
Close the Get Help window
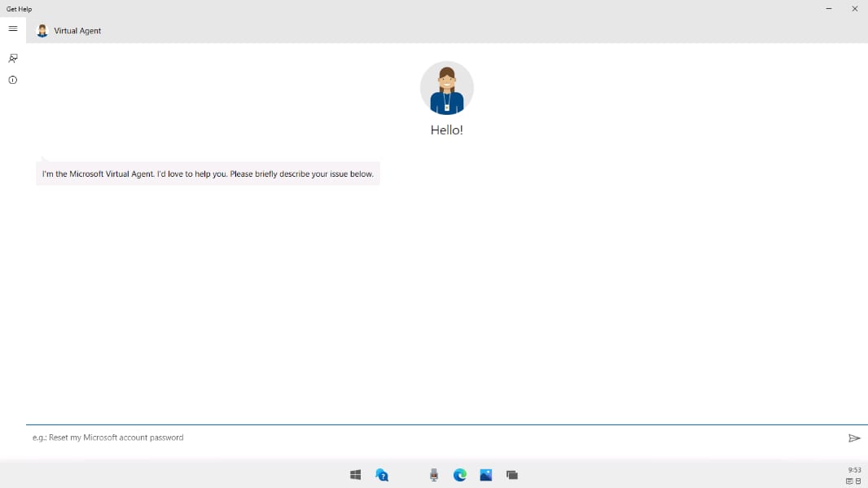855,9
